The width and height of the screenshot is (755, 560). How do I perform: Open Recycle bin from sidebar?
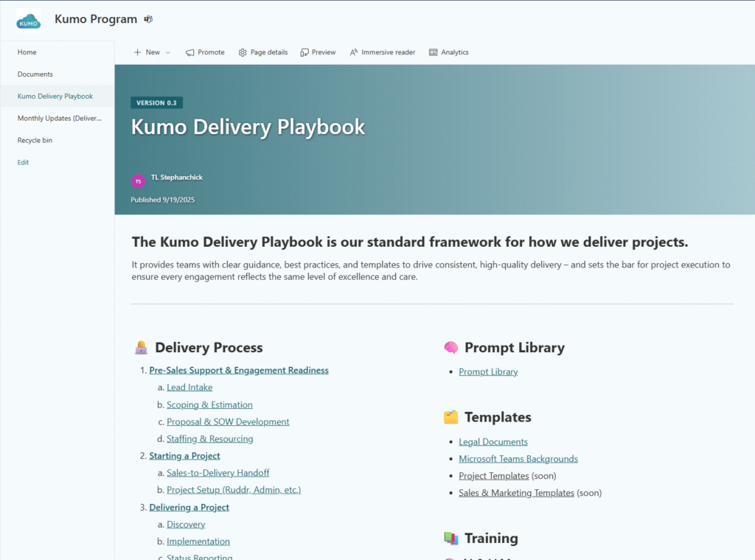35,140
